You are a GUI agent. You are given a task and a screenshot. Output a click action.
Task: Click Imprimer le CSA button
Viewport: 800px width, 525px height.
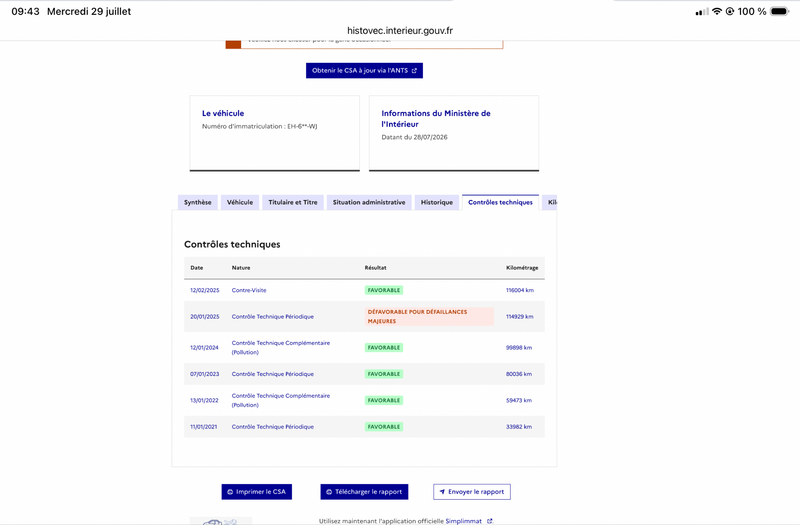pyautogui.click(x=257, y=492)
